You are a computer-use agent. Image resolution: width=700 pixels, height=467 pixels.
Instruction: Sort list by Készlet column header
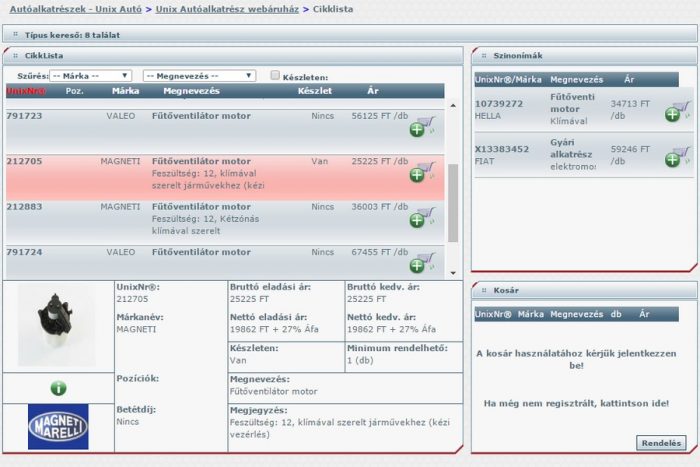point(315,91)
